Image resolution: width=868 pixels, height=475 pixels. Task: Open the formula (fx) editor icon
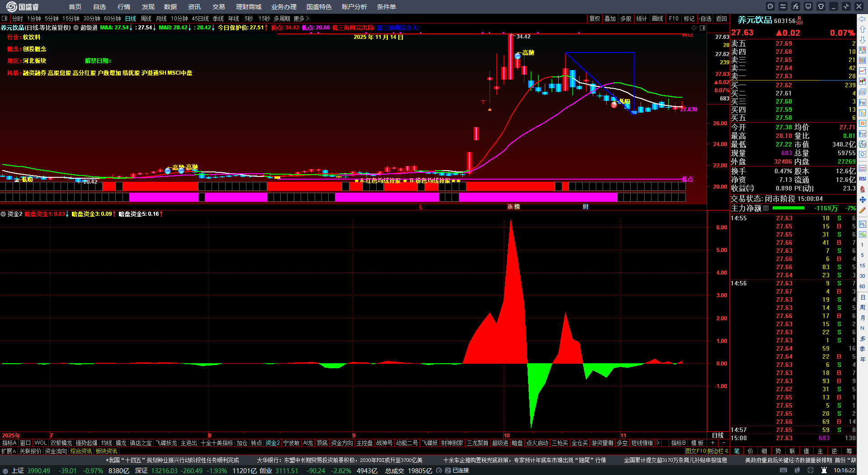(x=796, y=6)
